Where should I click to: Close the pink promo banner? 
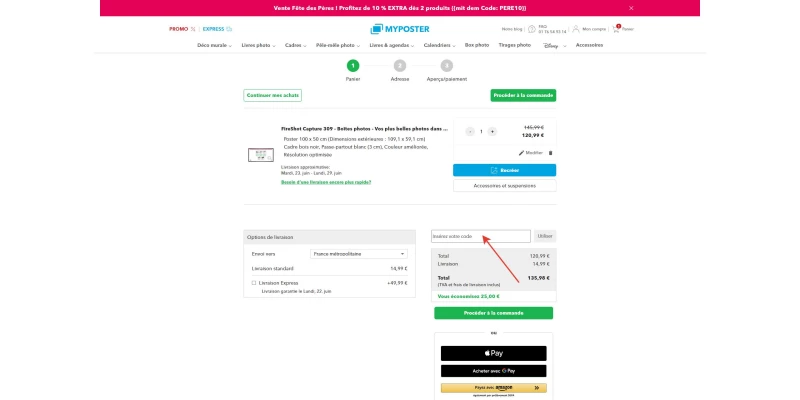[x=631, y=8]
